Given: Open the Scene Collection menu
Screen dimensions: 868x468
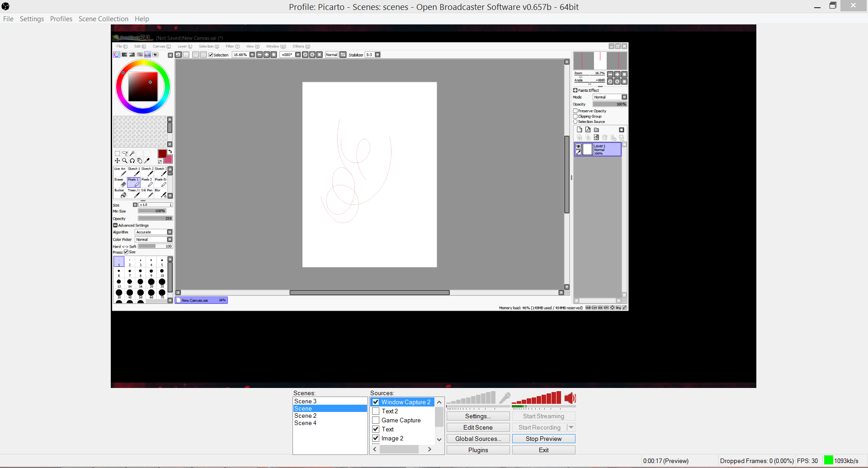Looking at the screenshot, I should (x=104, y=19).
